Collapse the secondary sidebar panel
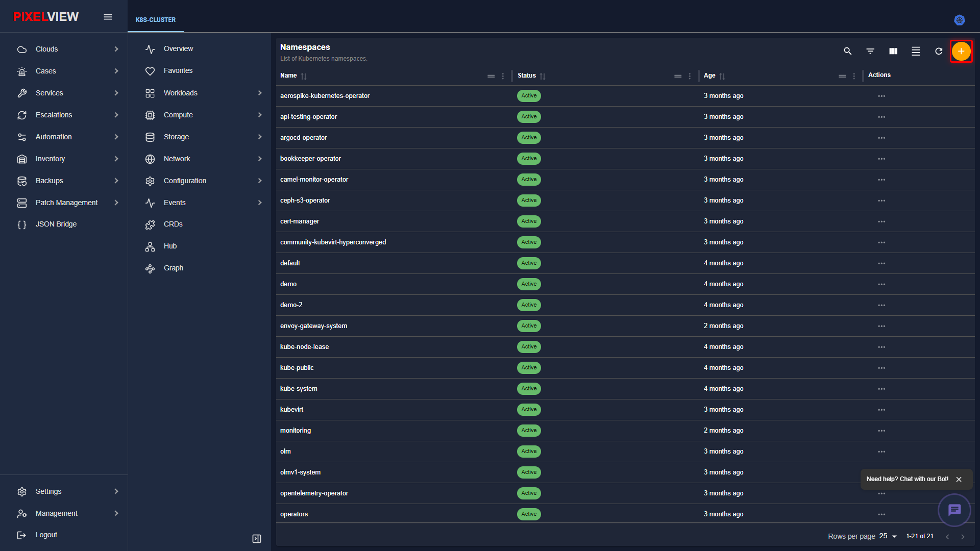The width and height of the screenshot is (980, 551). pos(257,539)
